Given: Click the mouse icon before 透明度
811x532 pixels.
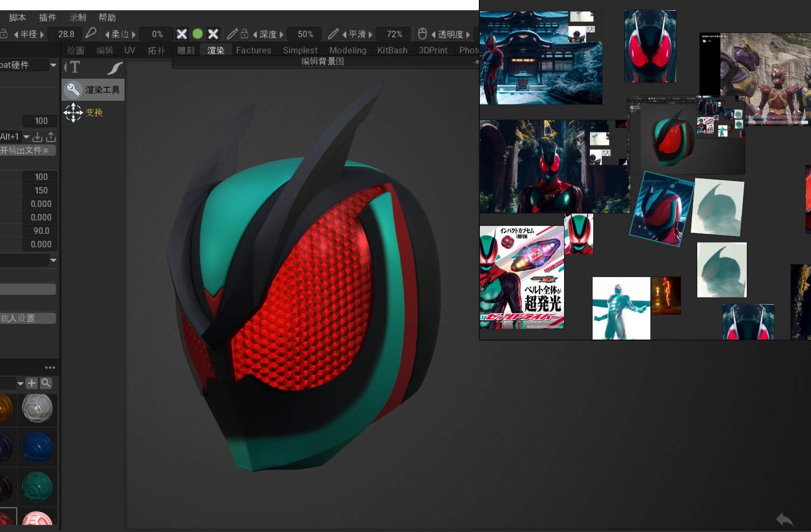Looking at the screenshot, I should click(x=422, y=34).
